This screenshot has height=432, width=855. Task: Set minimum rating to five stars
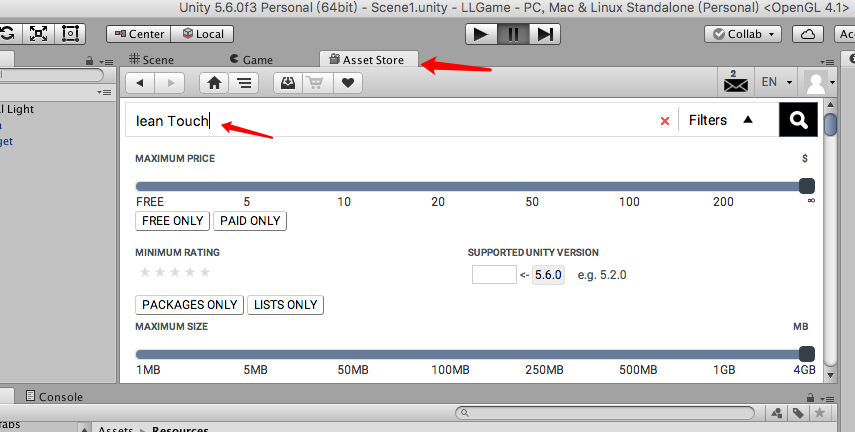pos(205,272)
